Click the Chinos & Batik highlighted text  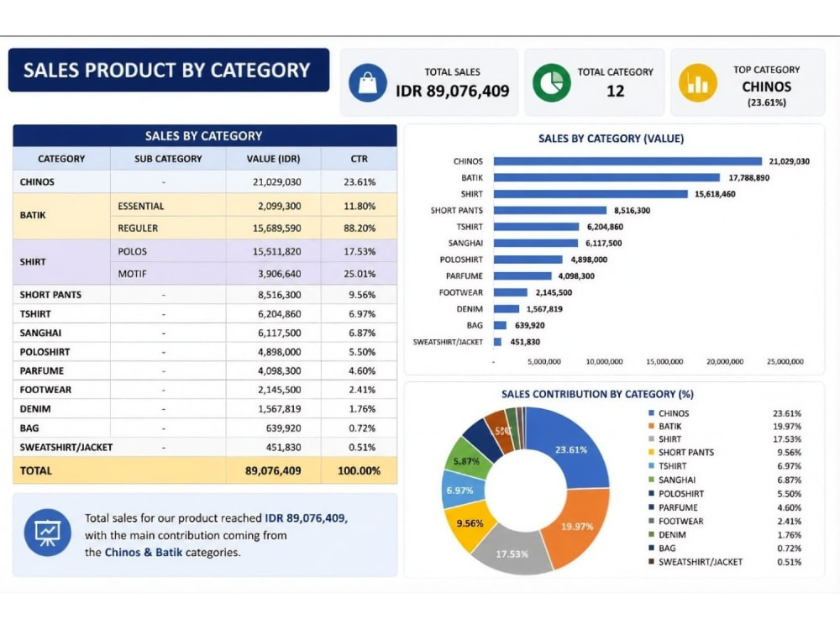144,553
